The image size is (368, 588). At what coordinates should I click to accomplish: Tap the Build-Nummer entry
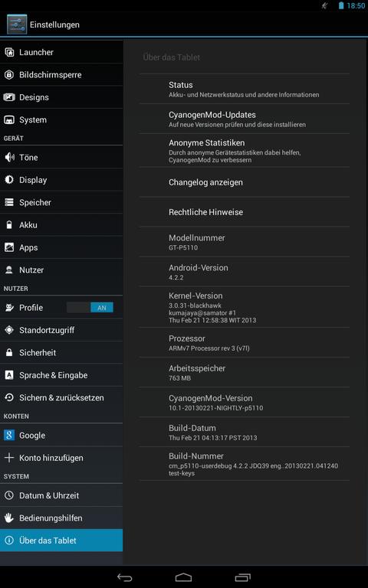(x=244, y=464)
